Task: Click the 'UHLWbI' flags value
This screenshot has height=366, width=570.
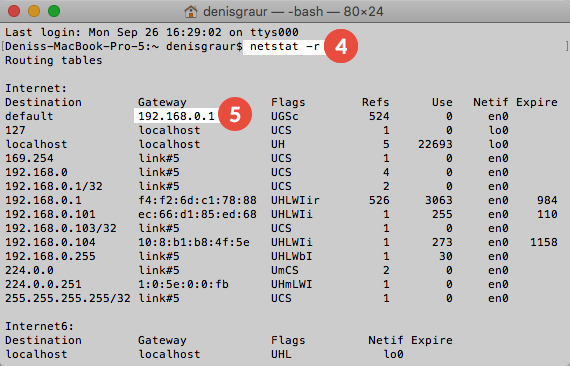Action: [x=292, y=256]
